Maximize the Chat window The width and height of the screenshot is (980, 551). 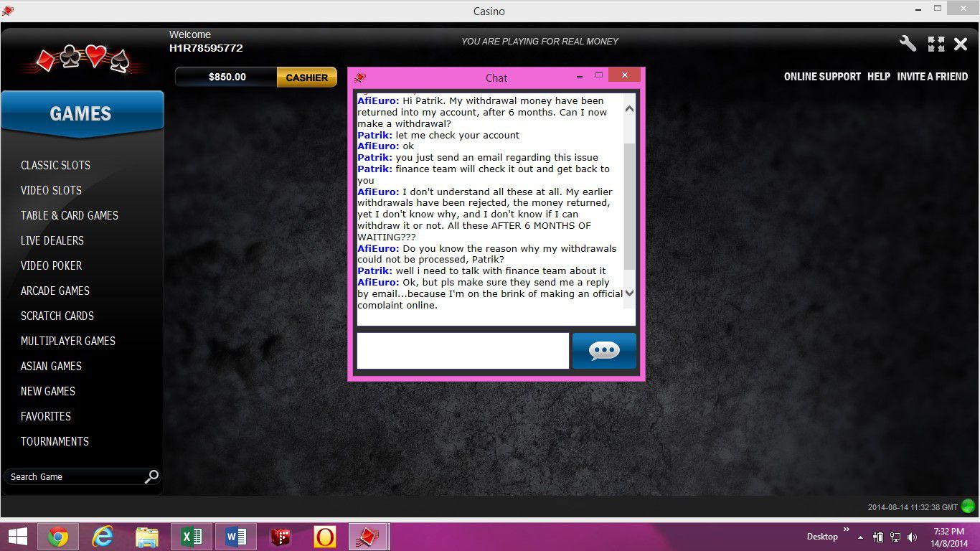599,75
